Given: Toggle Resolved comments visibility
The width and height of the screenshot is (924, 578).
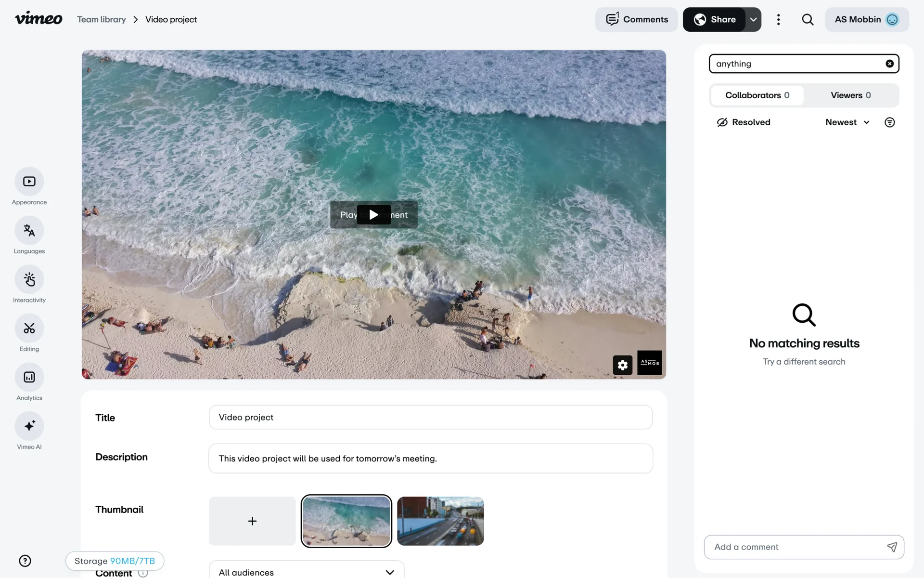Looking at the screenshot, I should 744,122.
